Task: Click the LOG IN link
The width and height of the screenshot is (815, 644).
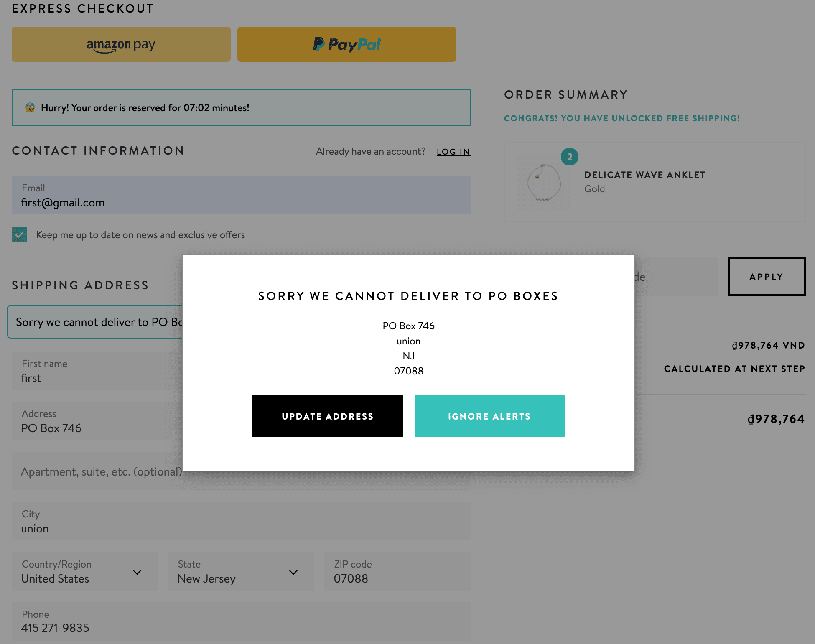Action: [x=453, y=151]
